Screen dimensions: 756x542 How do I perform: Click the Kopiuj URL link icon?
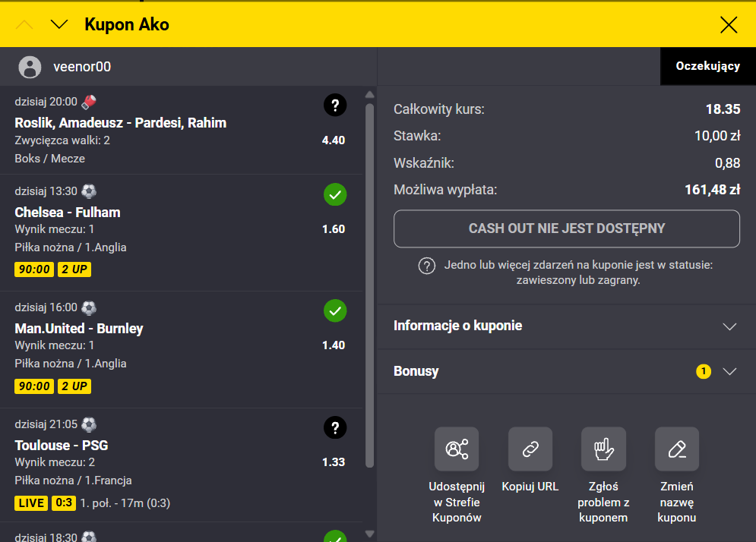click(530, 449)
